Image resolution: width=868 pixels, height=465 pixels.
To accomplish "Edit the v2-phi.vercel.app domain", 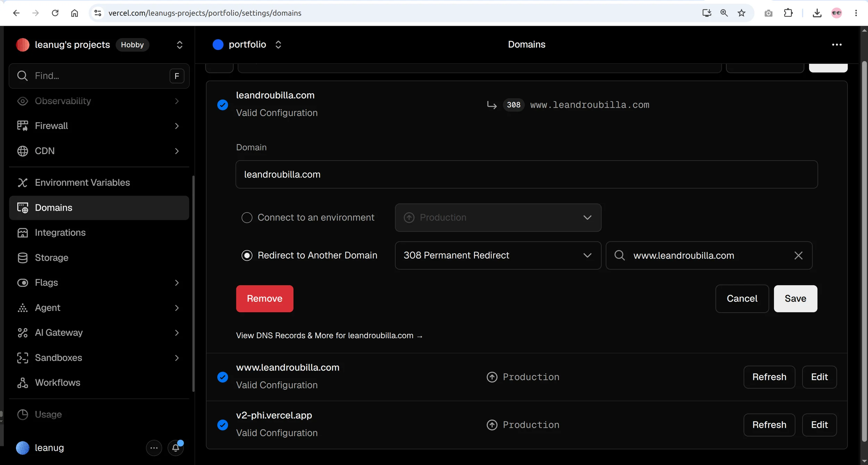I will 819,425.
